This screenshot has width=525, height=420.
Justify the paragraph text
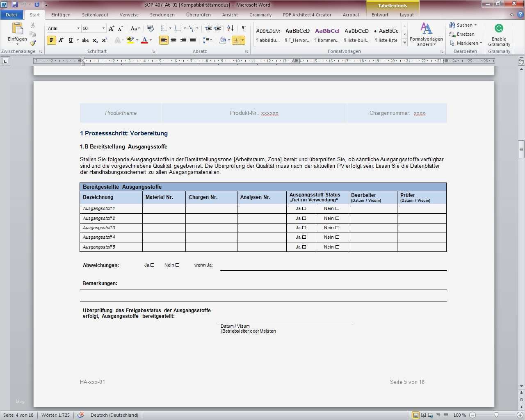coord(192,40)
